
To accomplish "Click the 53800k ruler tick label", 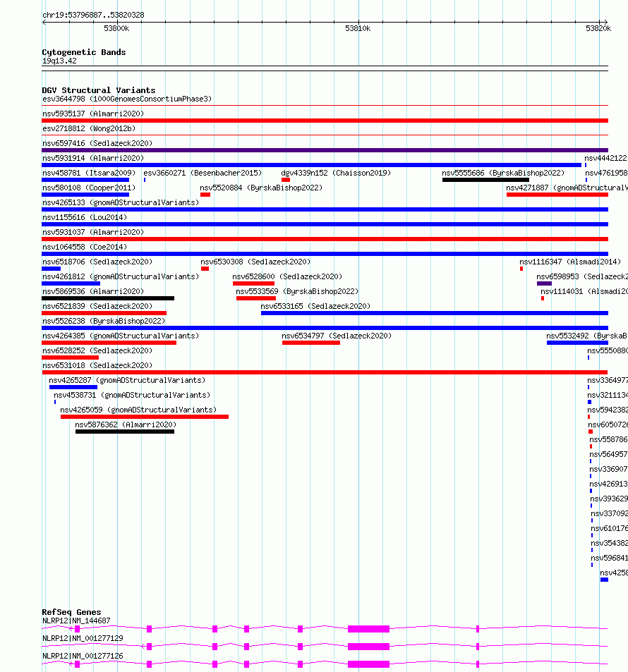I will 116,28.
